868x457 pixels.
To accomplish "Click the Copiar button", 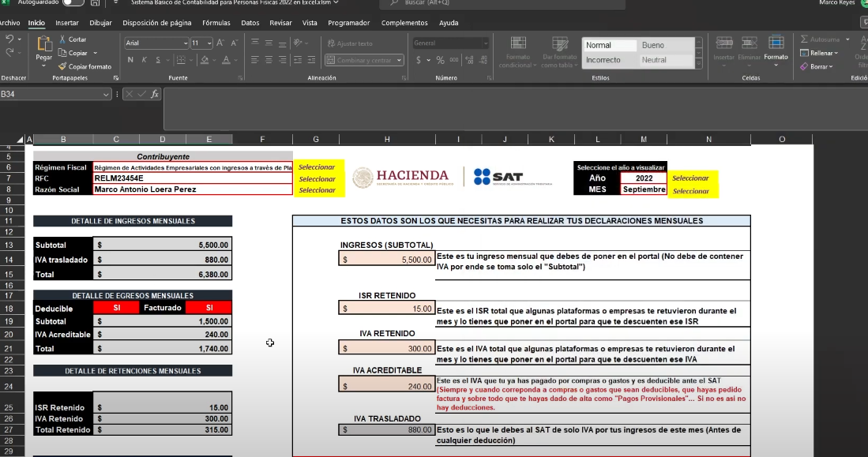I will pyautogui.click(x=73, y=53).
